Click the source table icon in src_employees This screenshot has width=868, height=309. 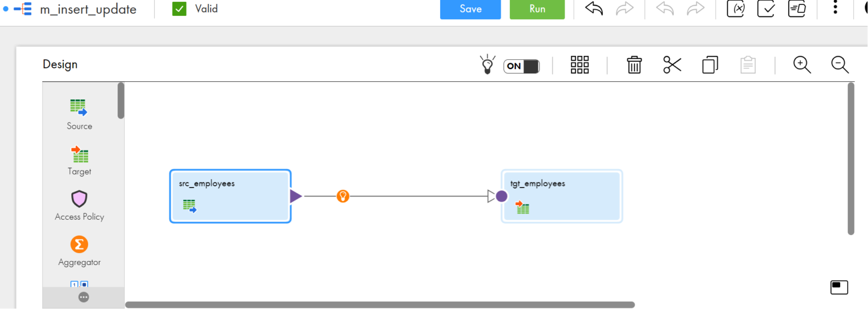click(x=189, y=206)
